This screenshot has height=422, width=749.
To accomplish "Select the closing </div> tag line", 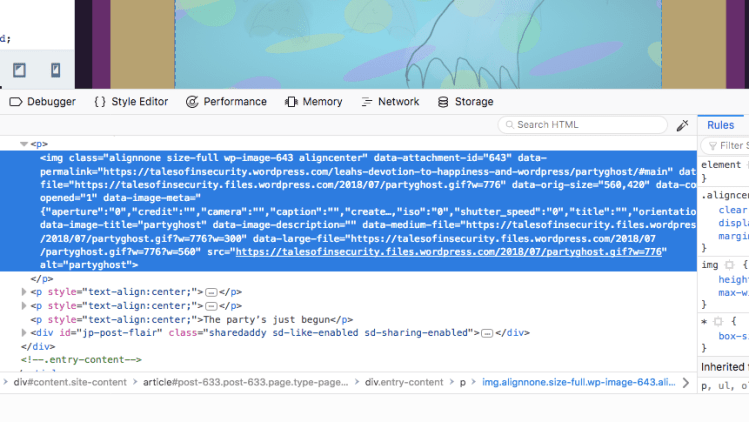I will coord(38,346).
